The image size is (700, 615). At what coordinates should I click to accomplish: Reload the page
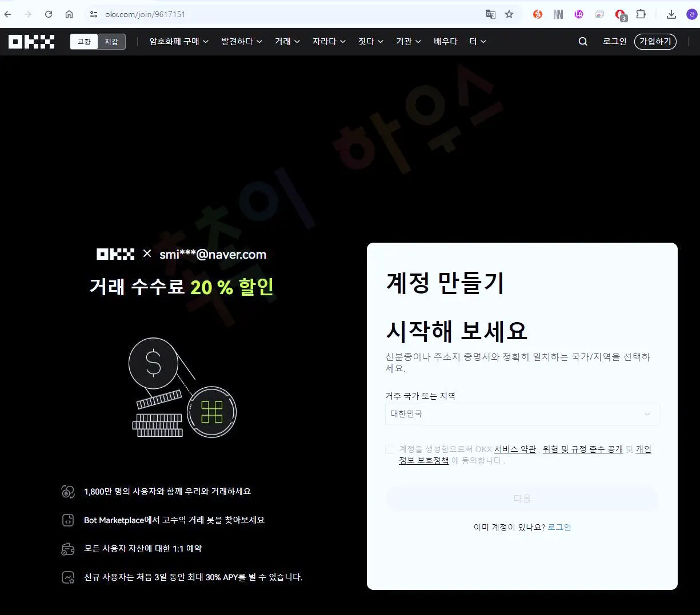[x=49, y=14]
